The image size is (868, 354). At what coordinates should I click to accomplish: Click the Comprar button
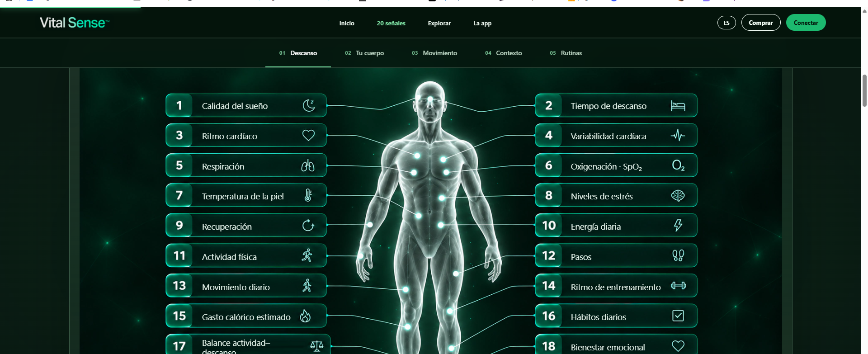(x=761, y=23)
